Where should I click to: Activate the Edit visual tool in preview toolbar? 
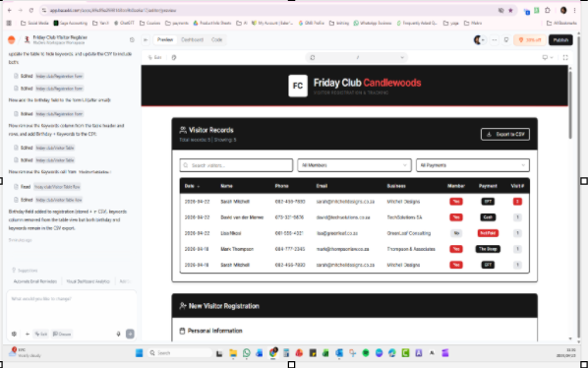pyautogui.click(x=155, y=57)
